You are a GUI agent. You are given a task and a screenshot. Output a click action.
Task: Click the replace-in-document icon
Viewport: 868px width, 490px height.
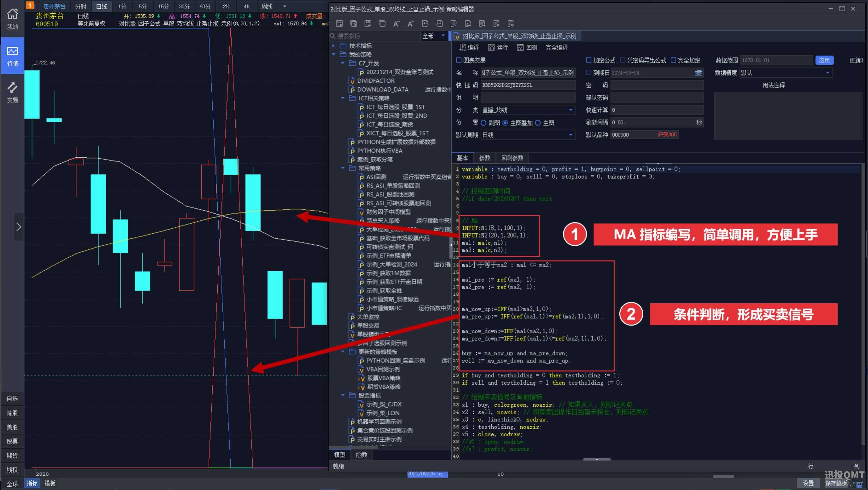(x=468, y=23)
